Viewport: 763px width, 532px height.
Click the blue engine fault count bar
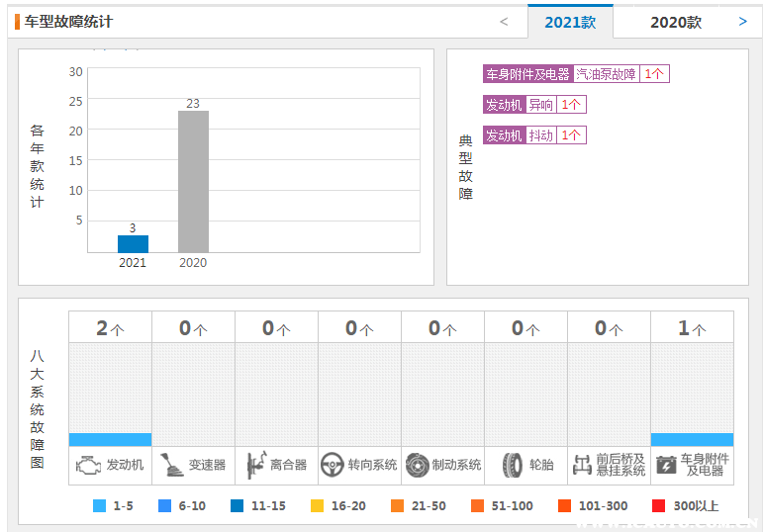tap(110, 439)
